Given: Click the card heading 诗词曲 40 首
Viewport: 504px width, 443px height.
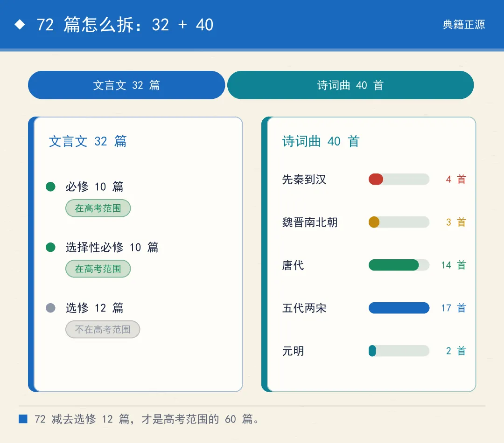Looking at the screenshot, I should point(321,141).
